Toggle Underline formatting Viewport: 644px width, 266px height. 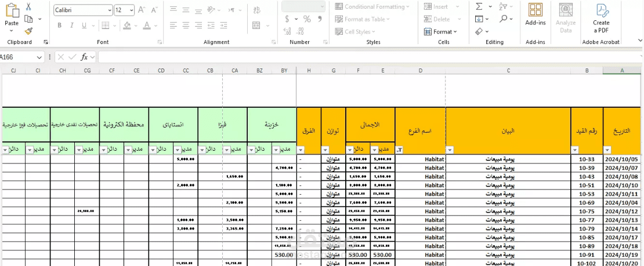click(84, 25)
